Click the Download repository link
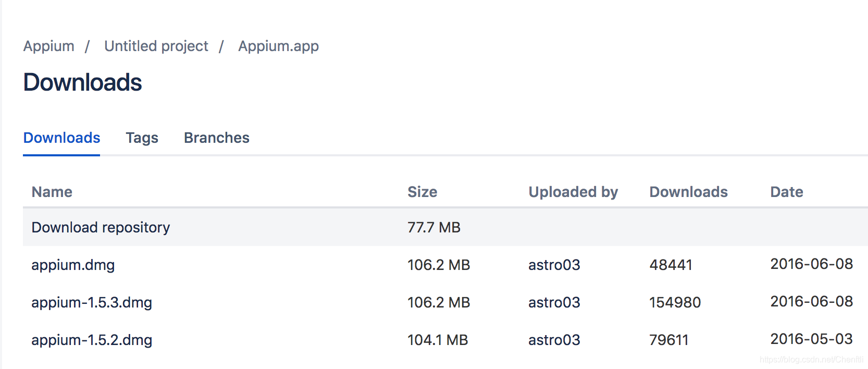The image size is (868, 369). (101, 228)
